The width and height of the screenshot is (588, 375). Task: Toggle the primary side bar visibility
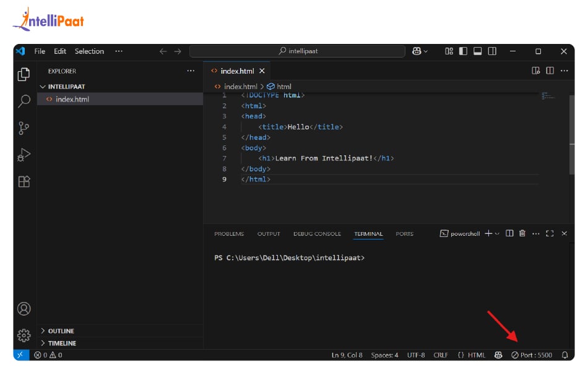pos(463,51)
